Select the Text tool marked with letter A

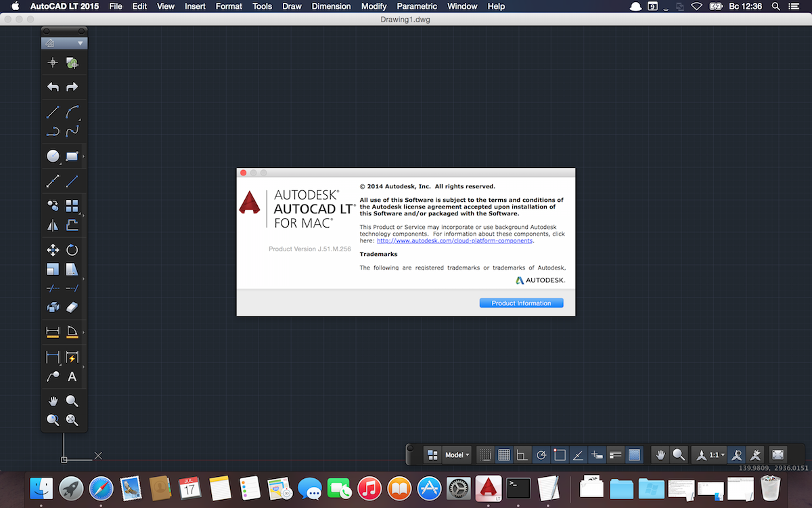72,377
